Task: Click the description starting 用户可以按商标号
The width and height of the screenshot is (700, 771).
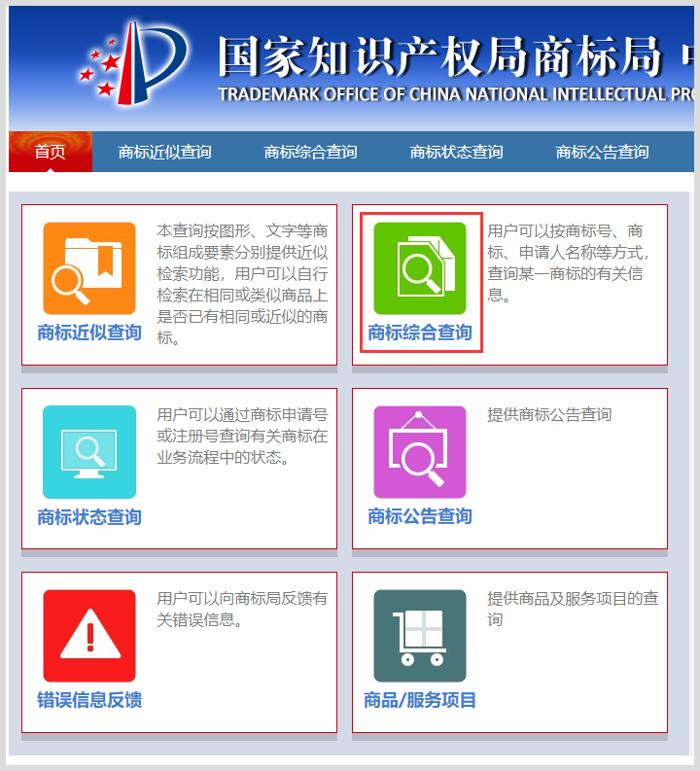Action: 568,263
